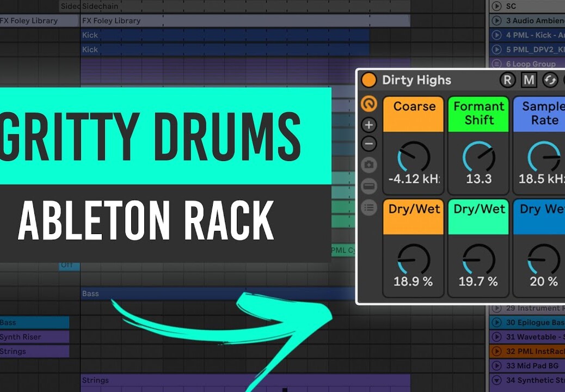Select the long Strings clip at the bottom

coord(245,383)
